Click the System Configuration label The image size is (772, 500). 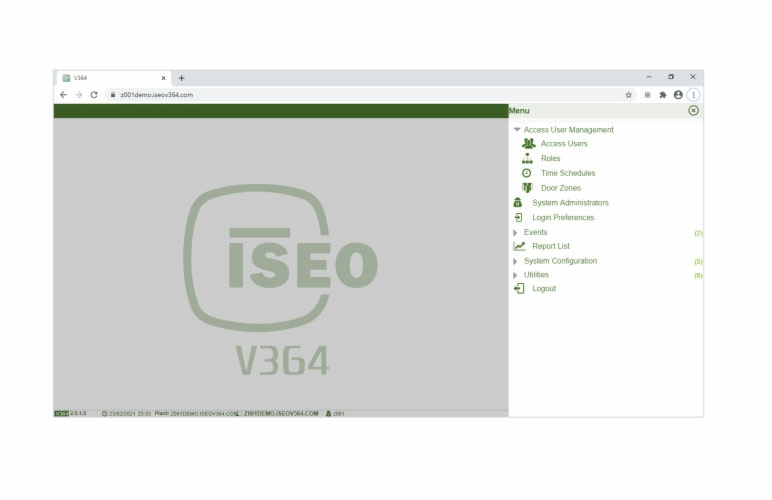point(560,260)
